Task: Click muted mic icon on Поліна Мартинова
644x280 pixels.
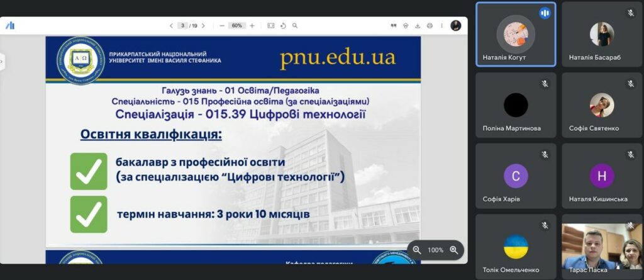Action: [545, 84]
